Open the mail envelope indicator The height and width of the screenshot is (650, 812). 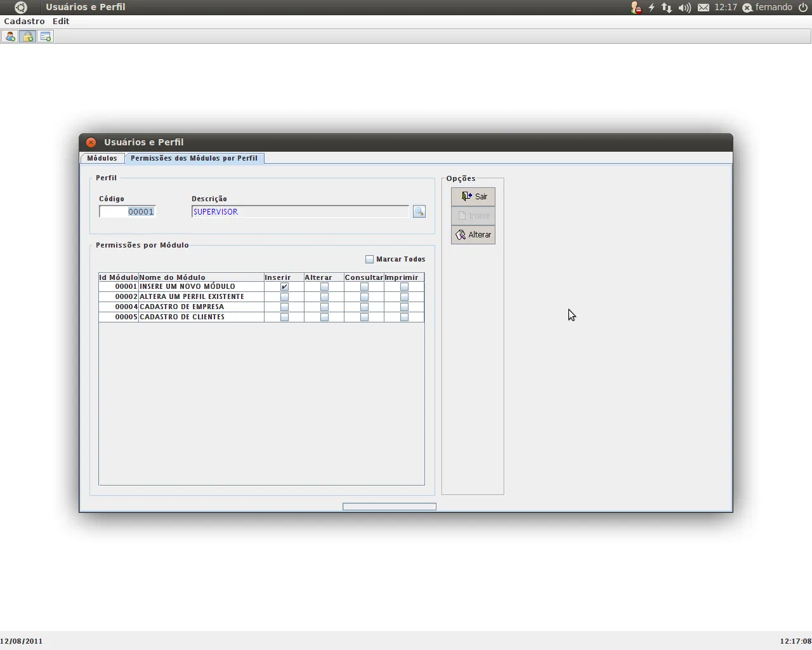[704, 8]
